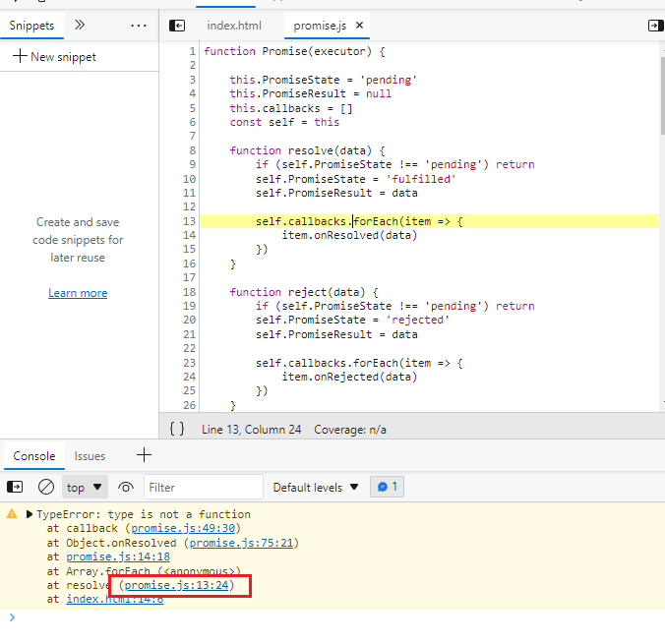
Task: Toggle the console sidebar panel
Action: point(15,487)
